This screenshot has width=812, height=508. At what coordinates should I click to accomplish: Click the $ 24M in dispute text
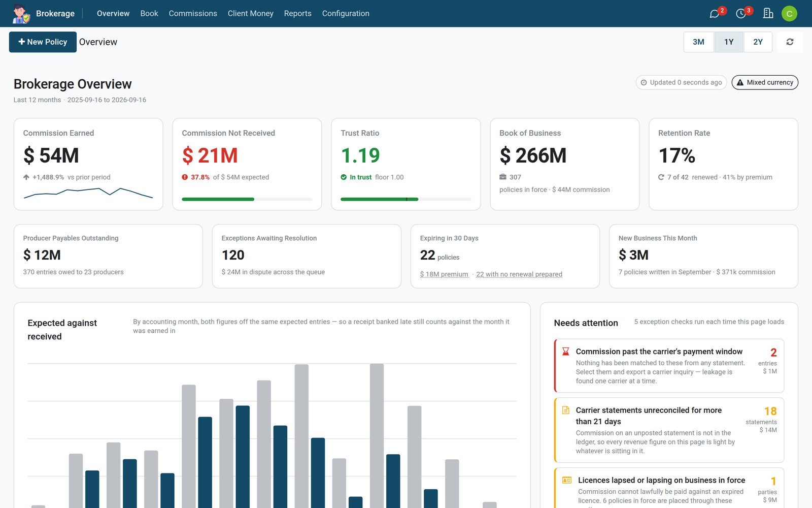click(x=273, y=272)
